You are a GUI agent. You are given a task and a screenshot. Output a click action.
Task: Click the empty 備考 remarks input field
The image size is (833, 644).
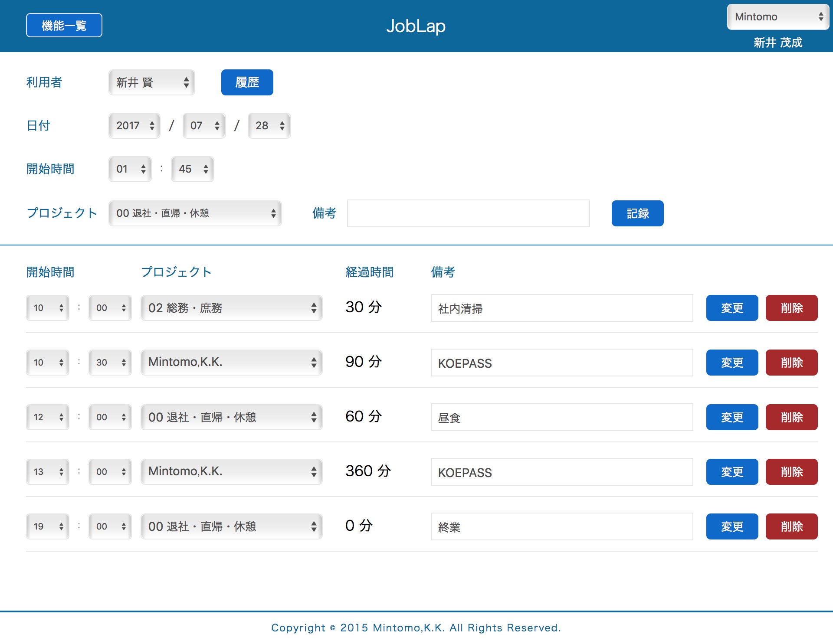pyautogui.click(x=468, y=213)
